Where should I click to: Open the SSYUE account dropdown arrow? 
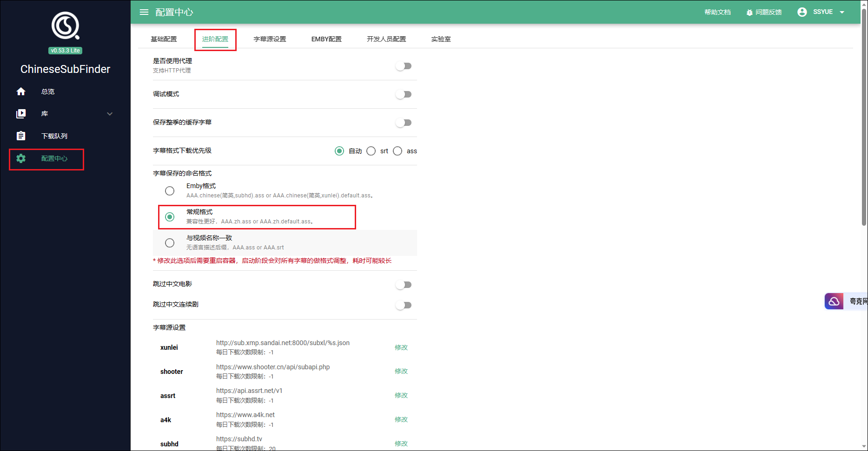(x=842, y=13)
